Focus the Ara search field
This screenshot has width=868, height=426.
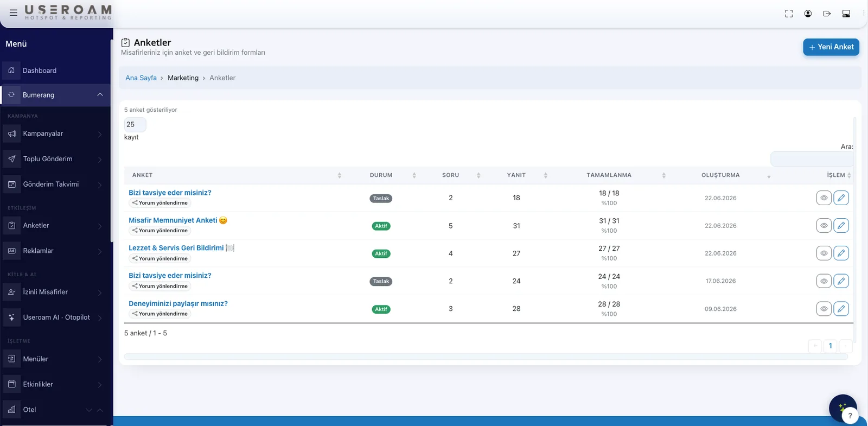[x=812, y=159]
